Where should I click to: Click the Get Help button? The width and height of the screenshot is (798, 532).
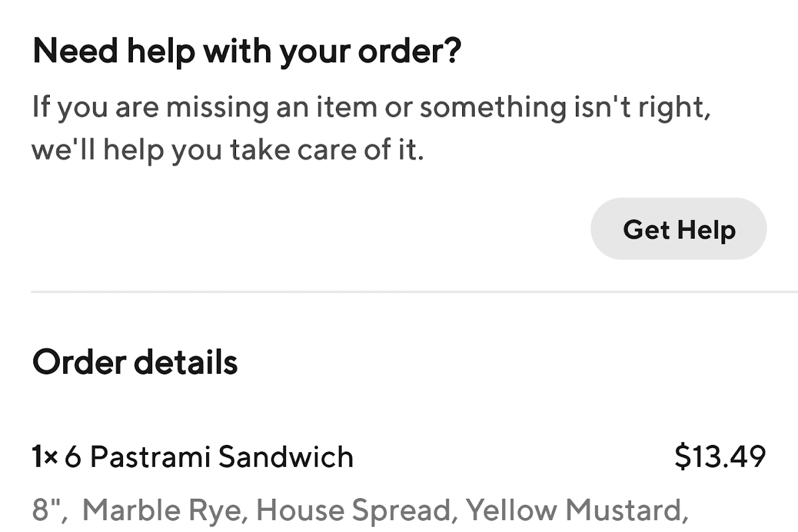click(678, 229)
